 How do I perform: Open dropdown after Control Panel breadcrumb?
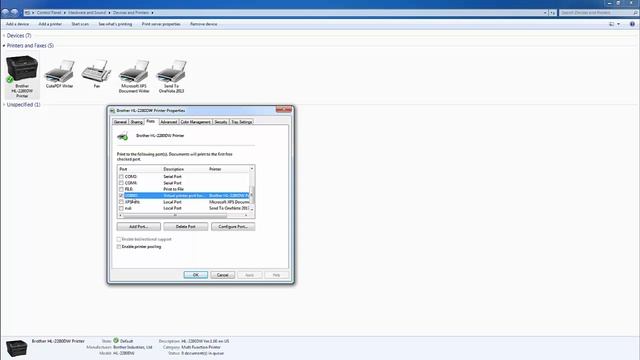tap(64, 13)
